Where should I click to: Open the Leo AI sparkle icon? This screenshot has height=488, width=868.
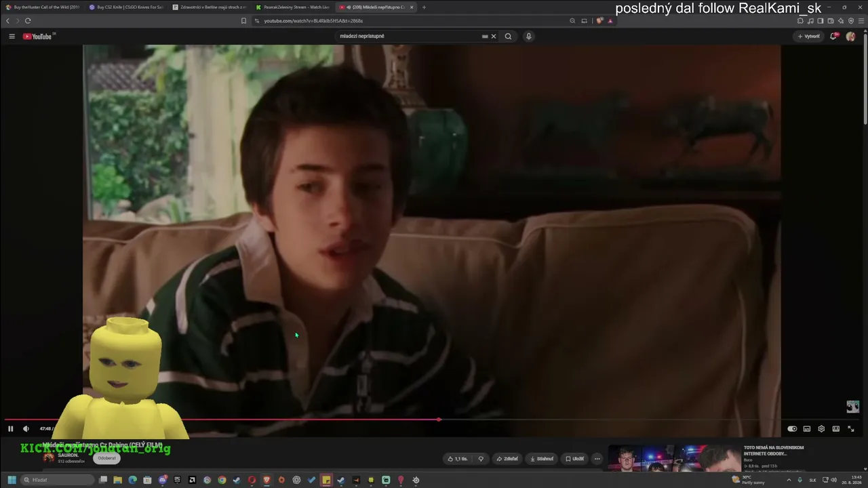[x=841, y=21]
